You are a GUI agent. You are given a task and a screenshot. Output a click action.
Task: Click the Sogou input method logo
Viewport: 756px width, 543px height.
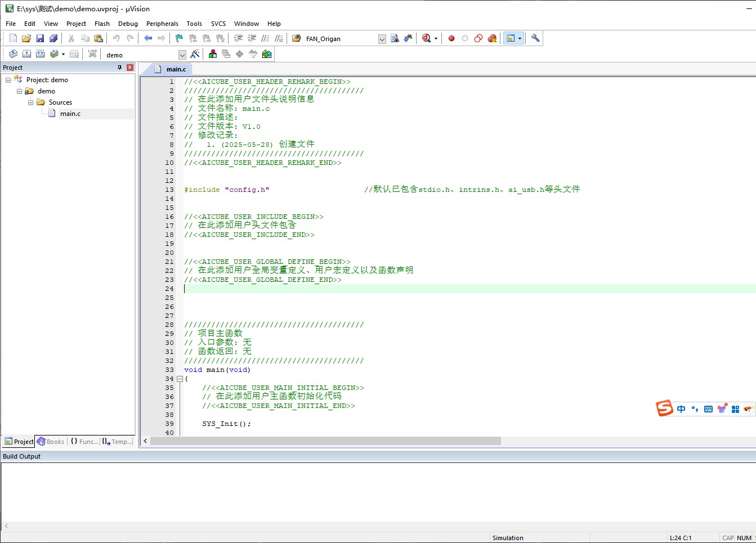click(x=665, y=409)
